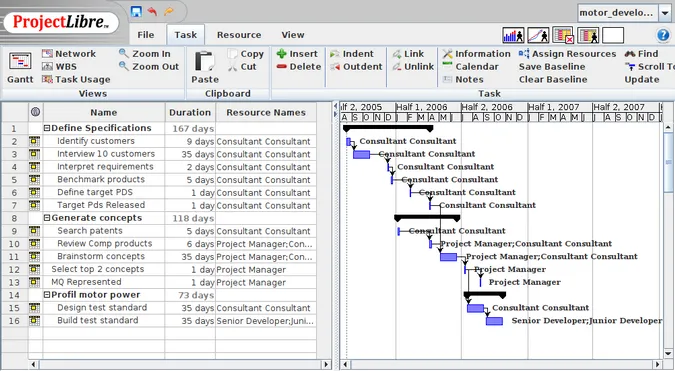Collapse the Profil motor power group
The height and width of the screenshot is (371, 675).
[x=47, y=295]
